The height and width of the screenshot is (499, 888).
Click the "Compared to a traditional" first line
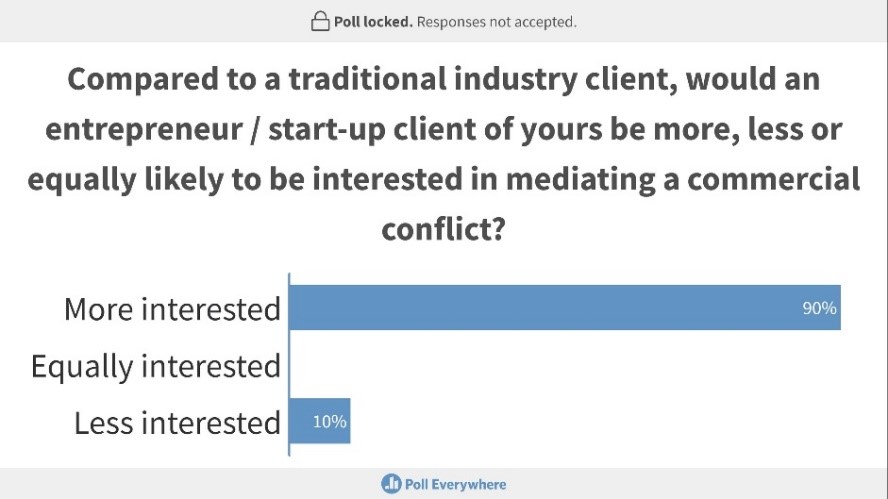pos(444,79)
